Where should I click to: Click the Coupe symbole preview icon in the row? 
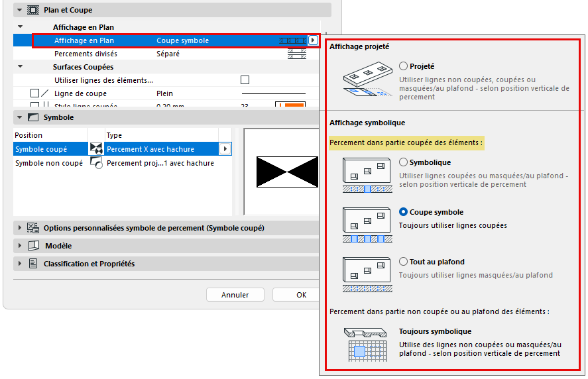pyautogui.click(x=293, y=40)
